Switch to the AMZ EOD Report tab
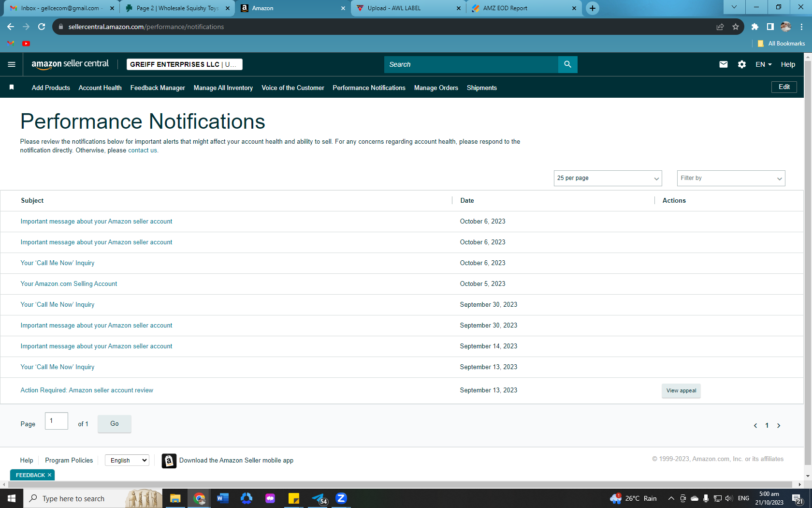The image size is (812, 508). (x=524, y=8)
